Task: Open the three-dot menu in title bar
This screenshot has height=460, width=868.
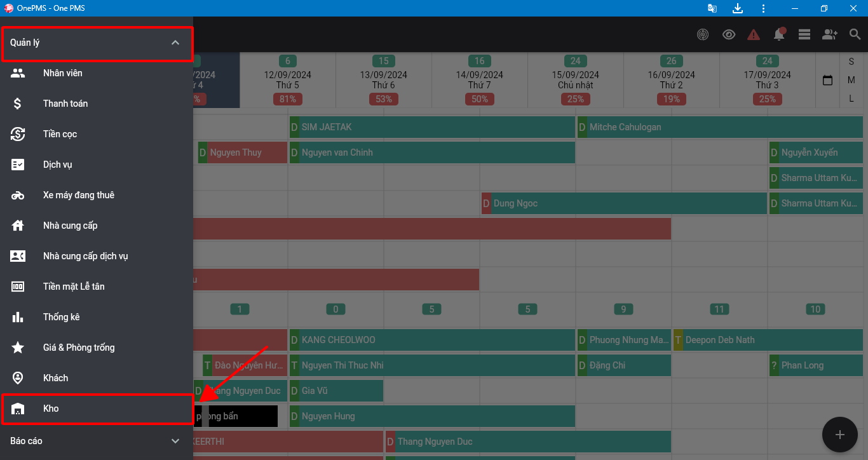Action: click(763, 8)
